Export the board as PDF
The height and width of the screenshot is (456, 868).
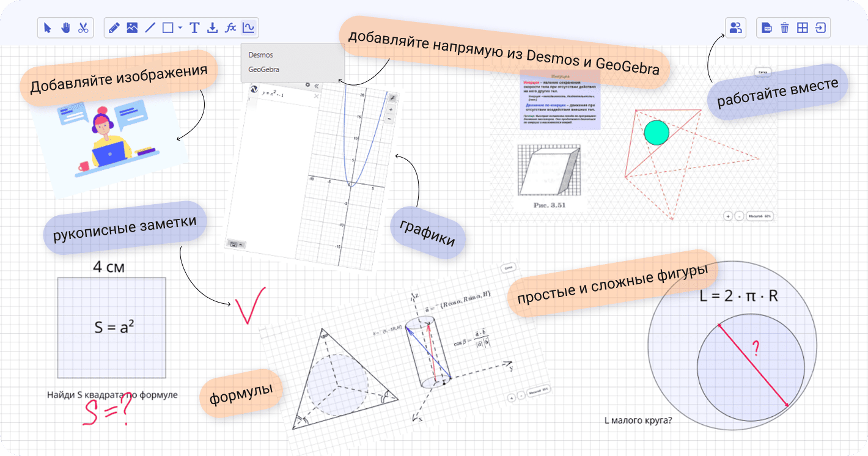[767, 28]
